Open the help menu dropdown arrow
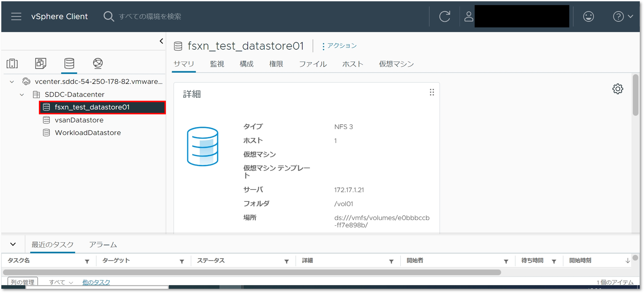Image resolution: width=644 pixels, height=293 pixels. pyautogui.click(x=631, y=17)
